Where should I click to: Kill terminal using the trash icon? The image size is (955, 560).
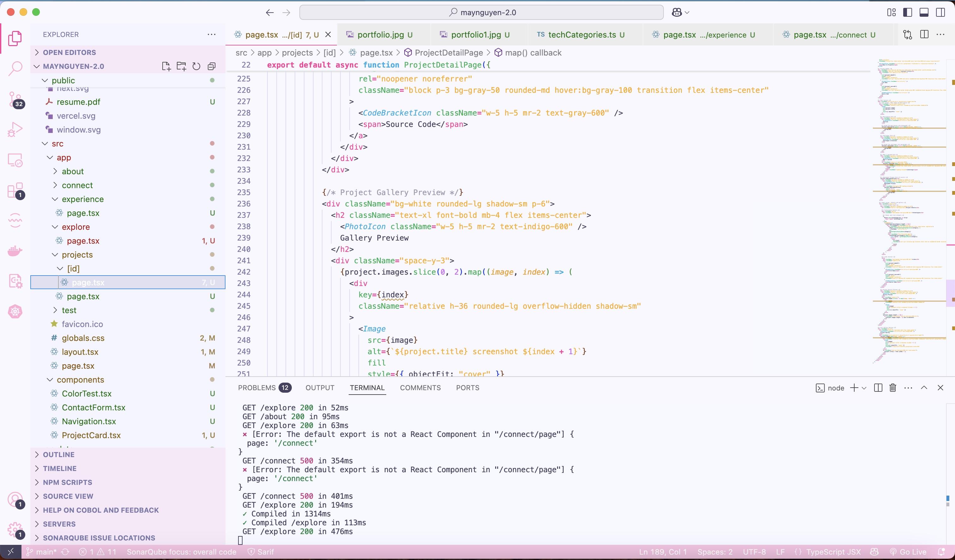893,388
